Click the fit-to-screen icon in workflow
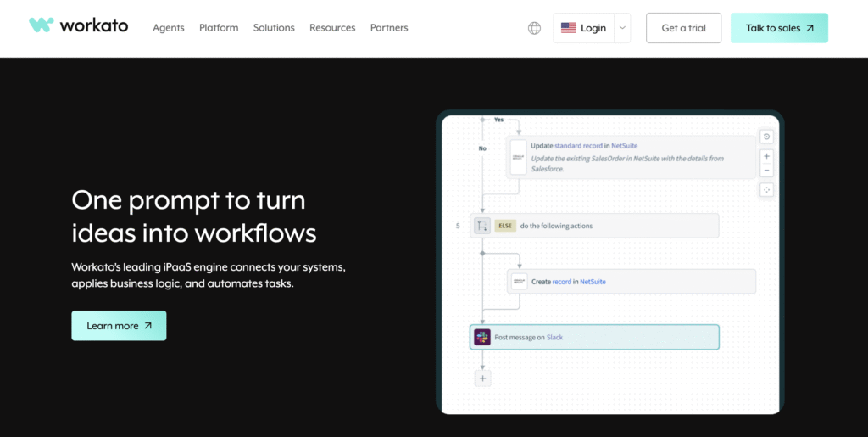Viewport: 868px width, 437px height. pyautogui.click(x=766, y=190)
